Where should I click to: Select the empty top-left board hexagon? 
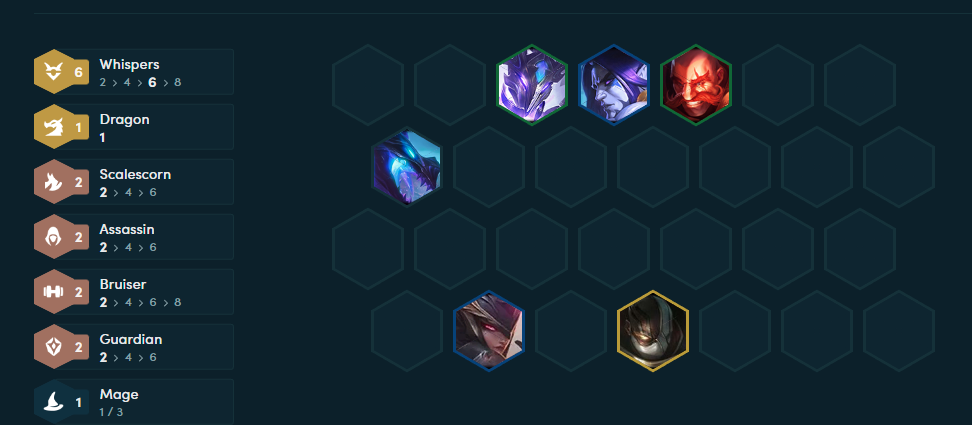(368, 85)
